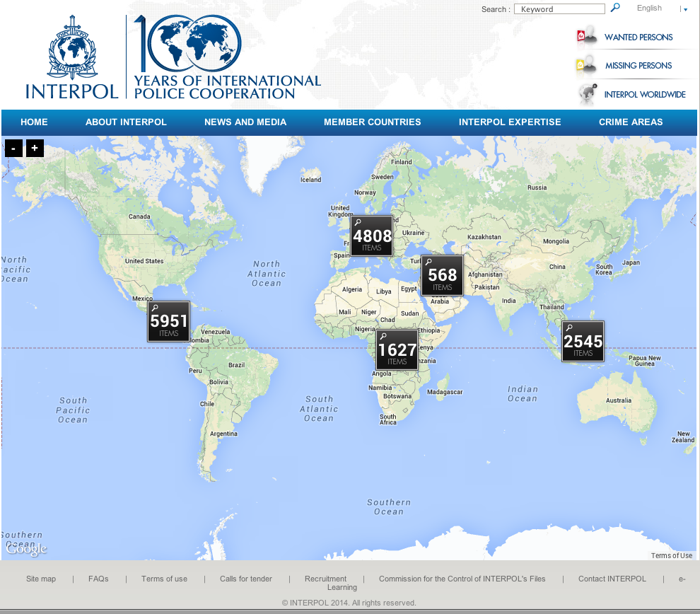Click the Argentina label on the map

tap(223, 434)
